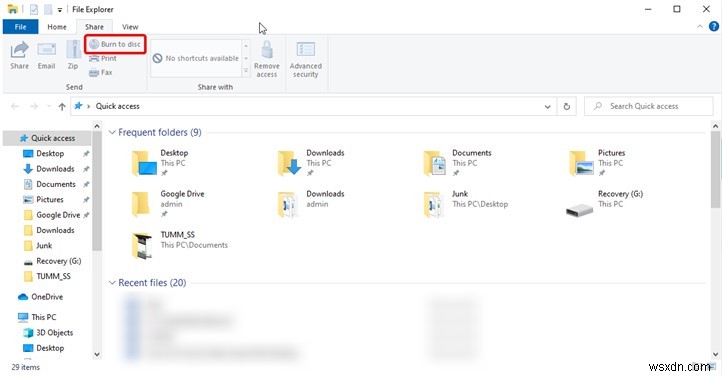
Task: Collapse the ribbon with the chevron
Action: [x=700, y=27]
